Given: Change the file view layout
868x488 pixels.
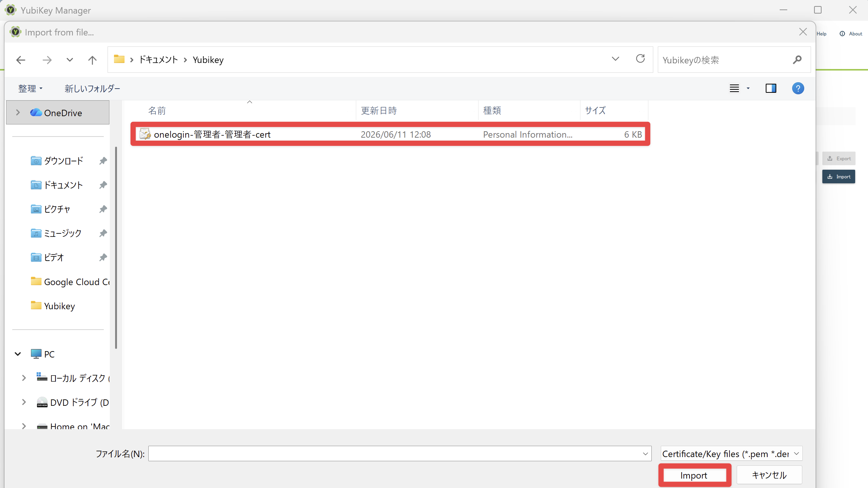Looking at the screenshot, I should click(734, 89).
